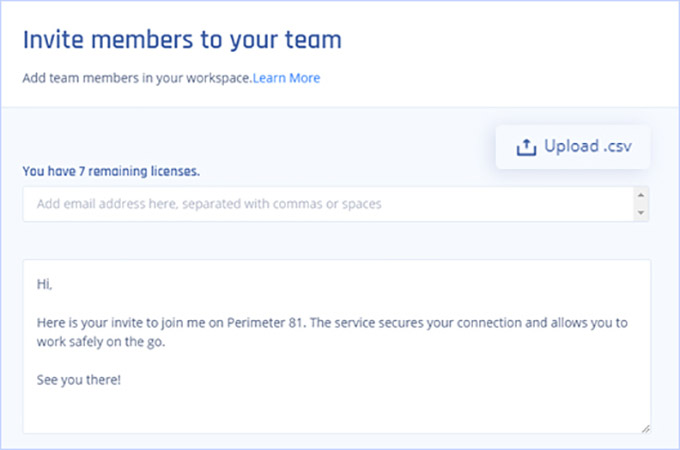Click "You have 7 remaining licenses." text
The height and width of the screenshot is (450, 680).
tap(111, 171)
